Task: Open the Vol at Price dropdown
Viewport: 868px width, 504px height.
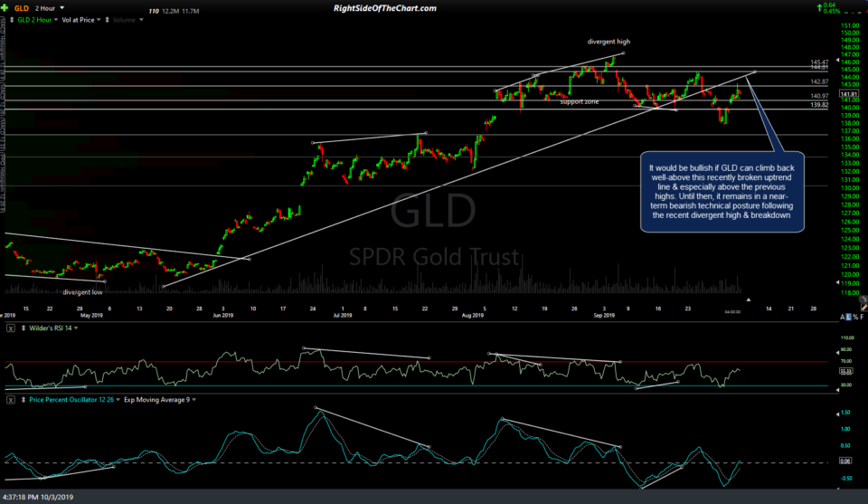Action: coord(99,20)
